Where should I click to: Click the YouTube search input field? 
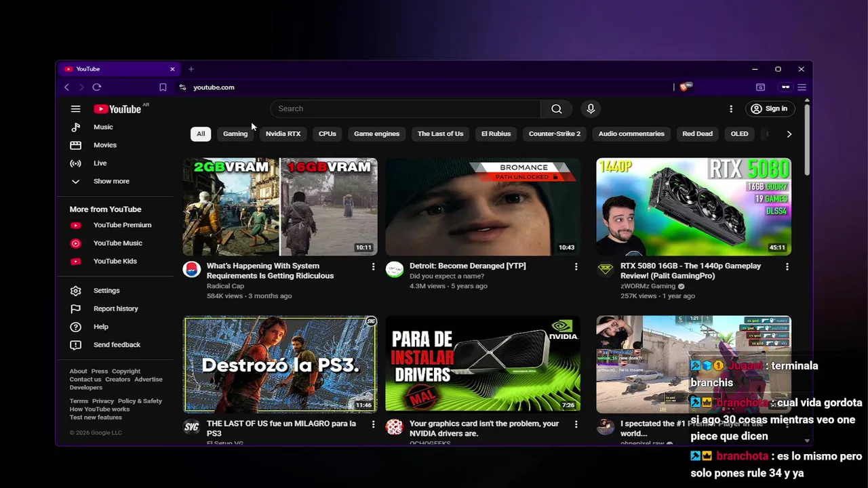406,108
